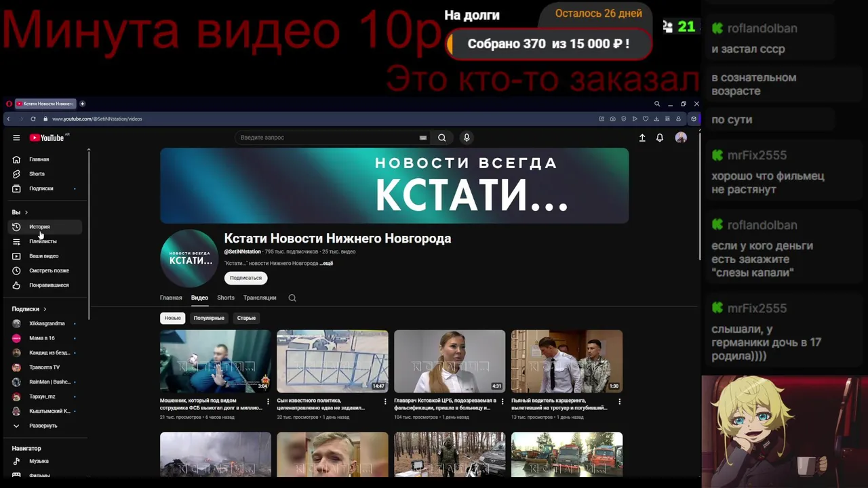This screenshot has height=488, width=868.
Task: Open Подписки in the sidebar
Action: (x=46, y=188)
